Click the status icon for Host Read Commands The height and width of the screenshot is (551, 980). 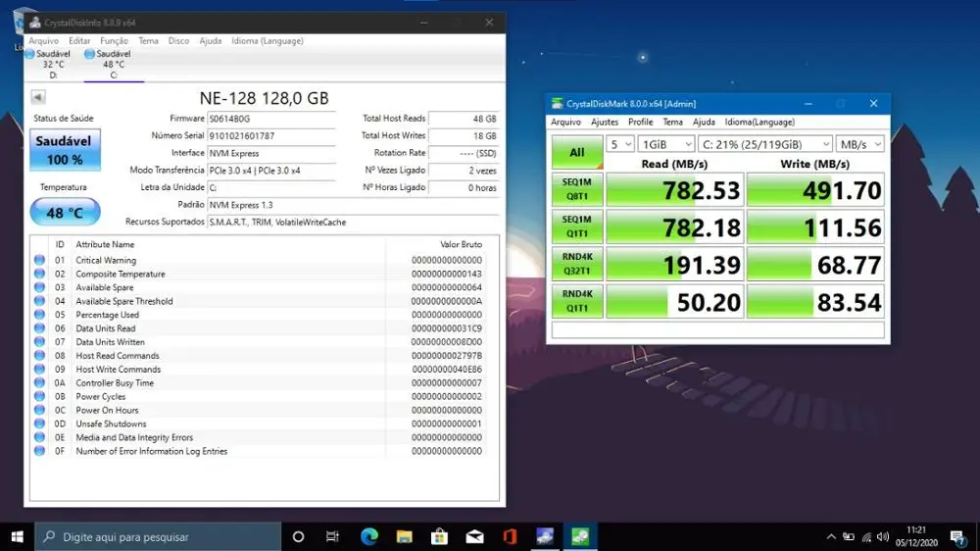click(39, 355)
